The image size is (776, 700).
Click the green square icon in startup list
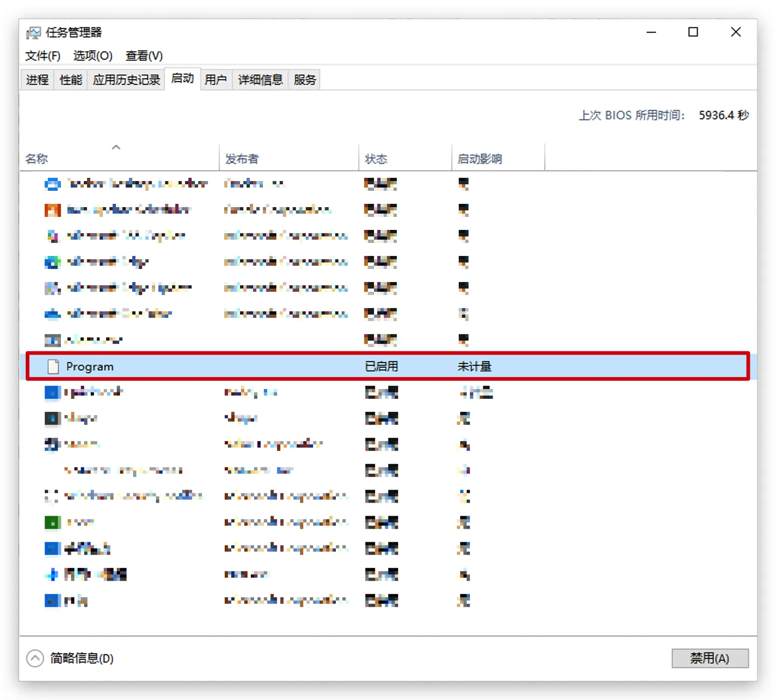[53, 523]
